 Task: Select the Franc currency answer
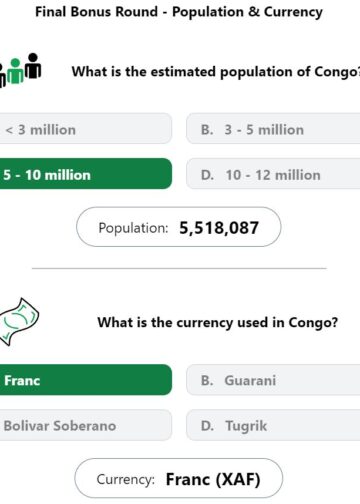coord(86,380)
